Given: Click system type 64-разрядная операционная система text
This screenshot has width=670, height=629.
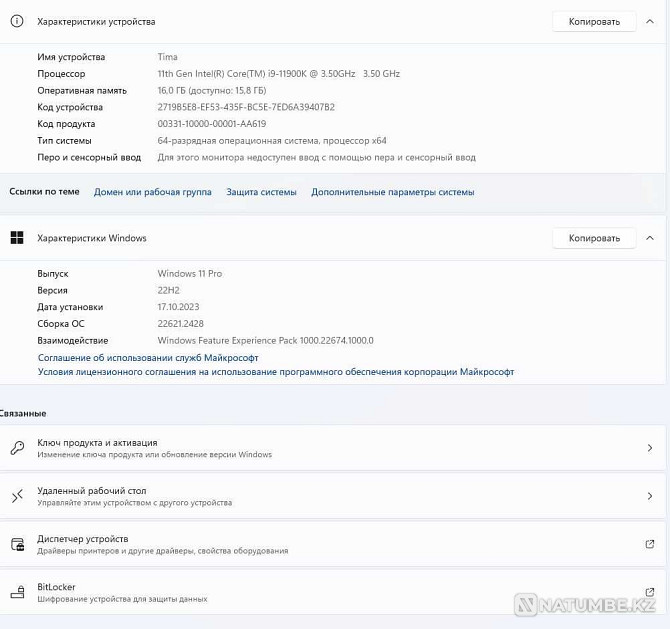Looking at the screenshot, I should (x=272, y=141).
